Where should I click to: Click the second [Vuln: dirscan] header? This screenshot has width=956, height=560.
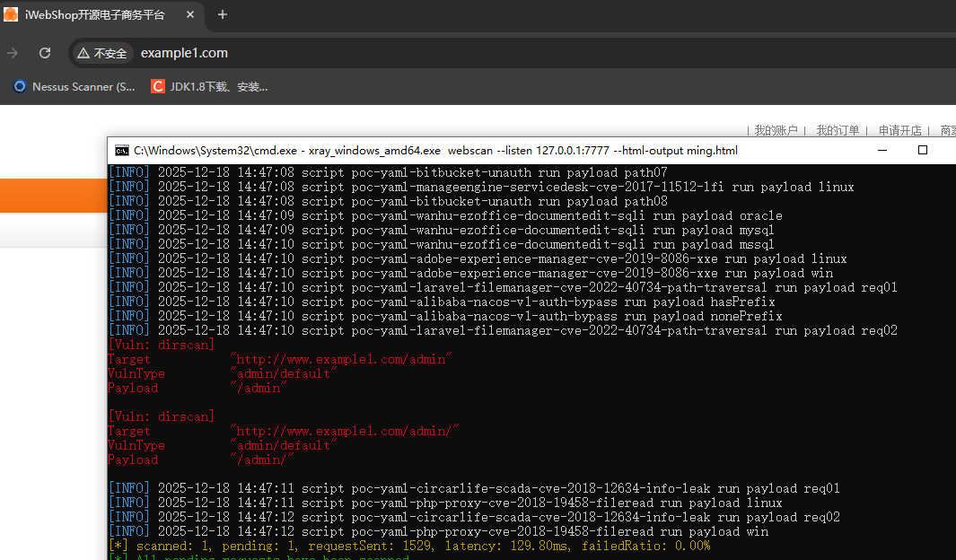(x=162, y=416)
